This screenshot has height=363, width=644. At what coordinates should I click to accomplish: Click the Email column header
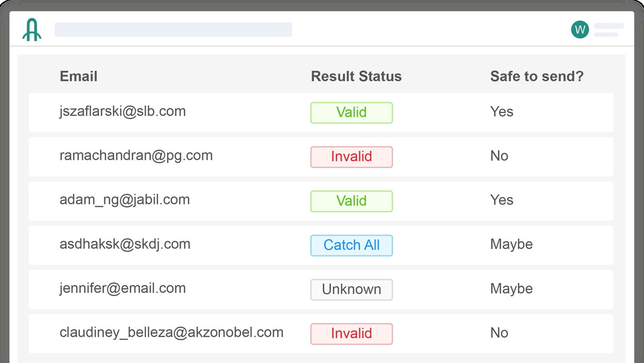(x=79, y=76)
